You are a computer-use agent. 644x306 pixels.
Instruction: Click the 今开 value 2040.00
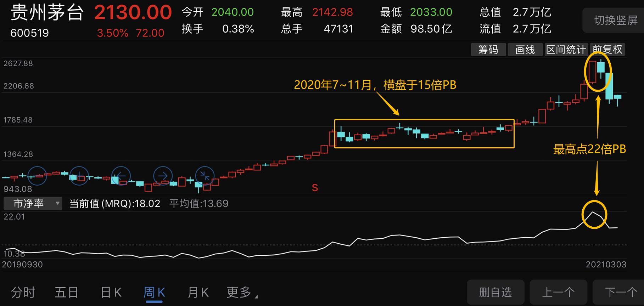point(233,12)
